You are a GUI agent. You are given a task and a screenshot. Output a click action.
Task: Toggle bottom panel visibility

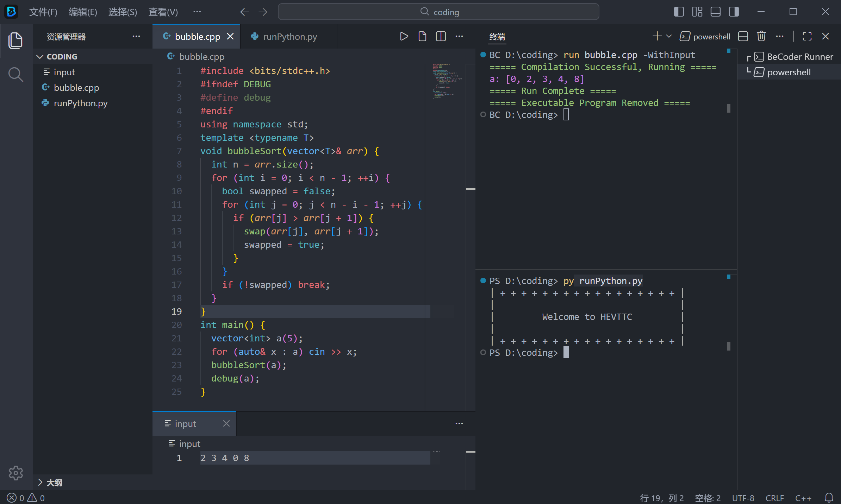pos(716,12)
